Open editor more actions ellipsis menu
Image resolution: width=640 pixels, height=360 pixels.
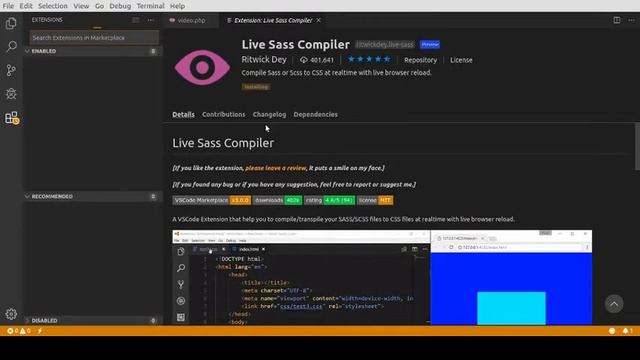631,20
